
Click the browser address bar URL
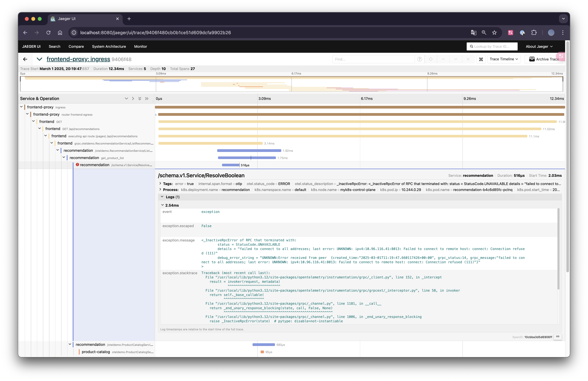click(x=156, y=33)
